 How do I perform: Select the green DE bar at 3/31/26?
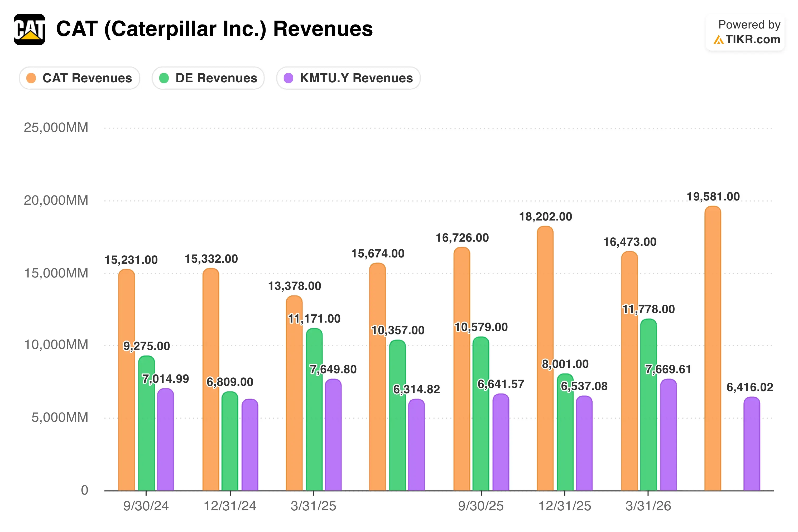point(648,405)
